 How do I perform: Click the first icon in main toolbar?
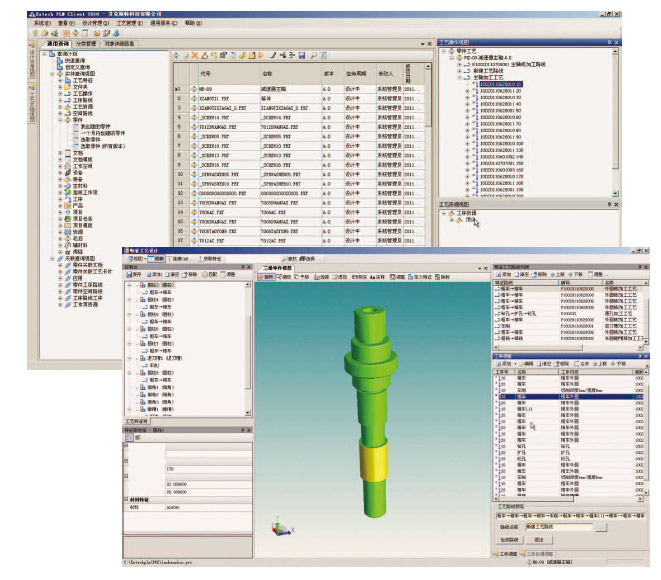[36, 32]
